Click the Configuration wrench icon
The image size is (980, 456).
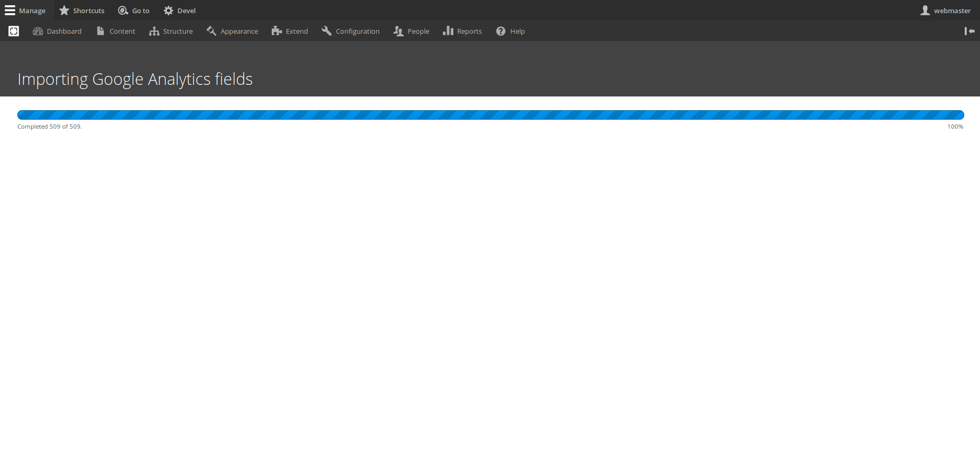tap(327, 31)
